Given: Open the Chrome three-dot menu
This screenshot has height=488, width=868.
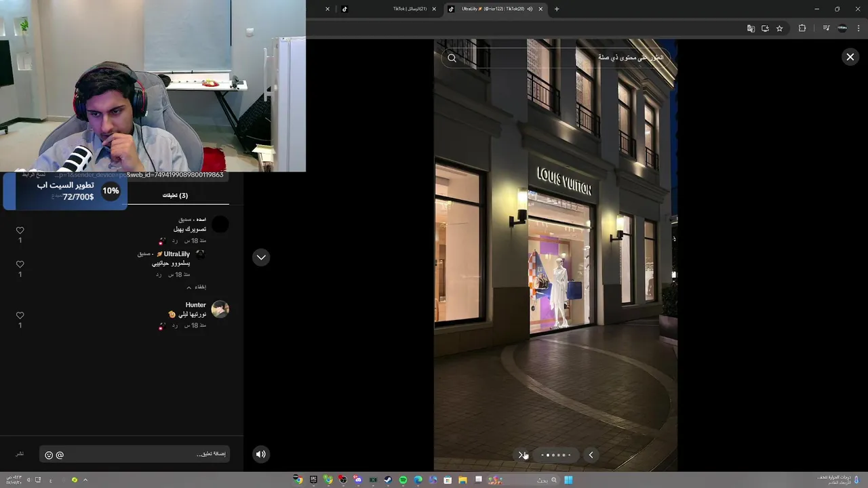Looking at the screenshot, I should (x=859, y=28).
